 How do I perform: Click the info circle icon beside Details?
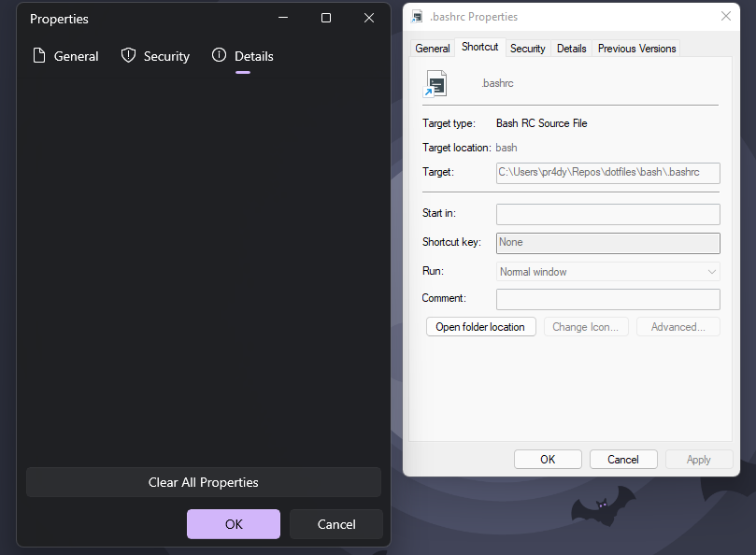[x=219, y=55]
